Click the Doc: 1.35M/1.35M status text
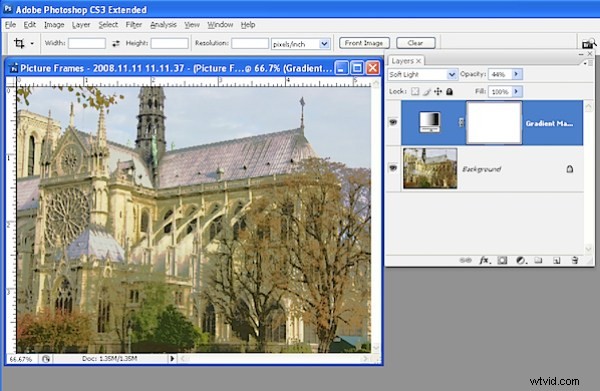 point(109,358)
